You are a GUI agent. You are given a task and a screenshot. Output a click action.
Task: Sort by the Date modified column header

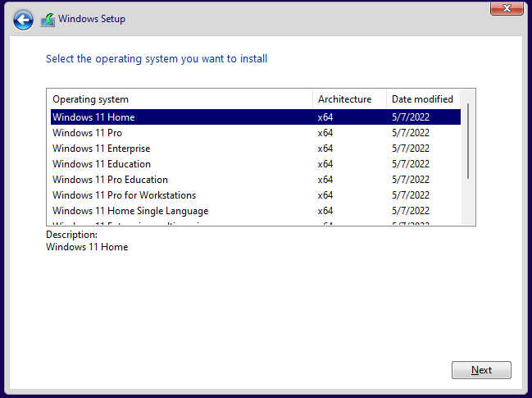pyautogui.click(x=423, y=99)
